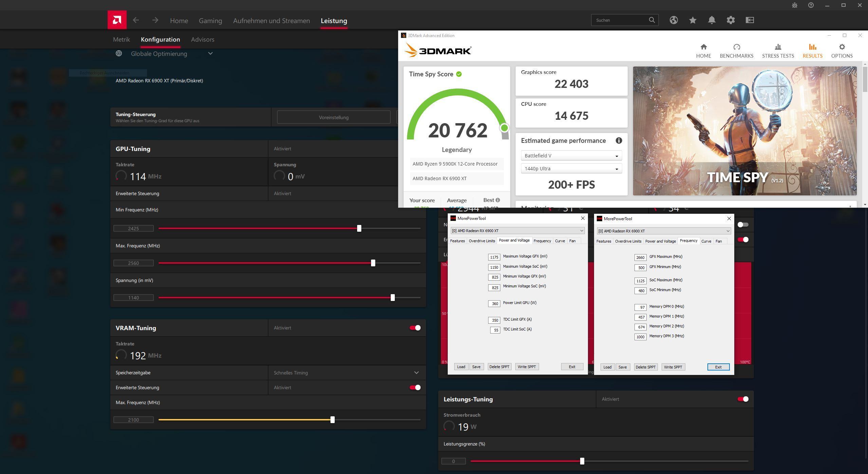Open GPU selector in right MorePowerTool
The width and height of the screenshot is (868, 474).
tap(664, 231)
